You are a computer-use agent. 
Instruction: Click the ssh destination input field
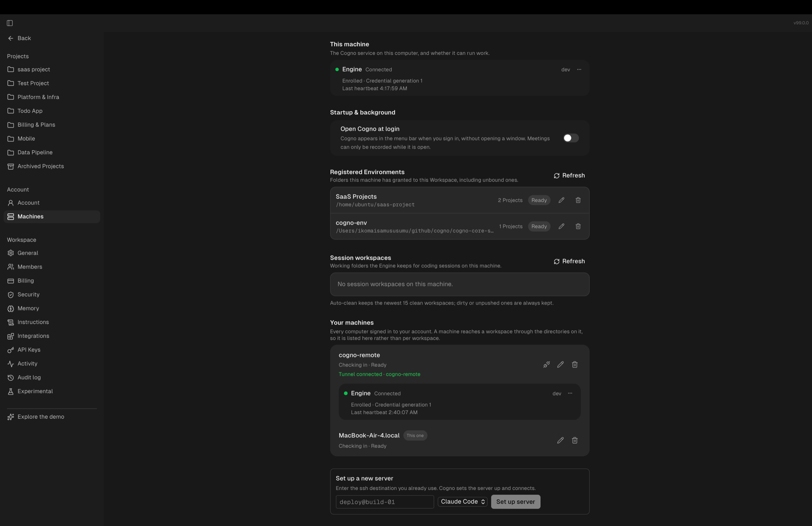click(x=385, y=502)
